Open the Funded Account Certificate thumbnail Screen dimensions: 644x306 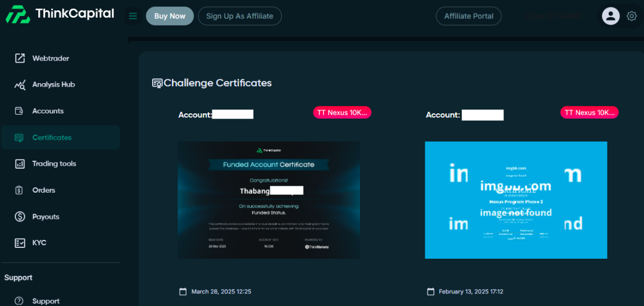269,200
